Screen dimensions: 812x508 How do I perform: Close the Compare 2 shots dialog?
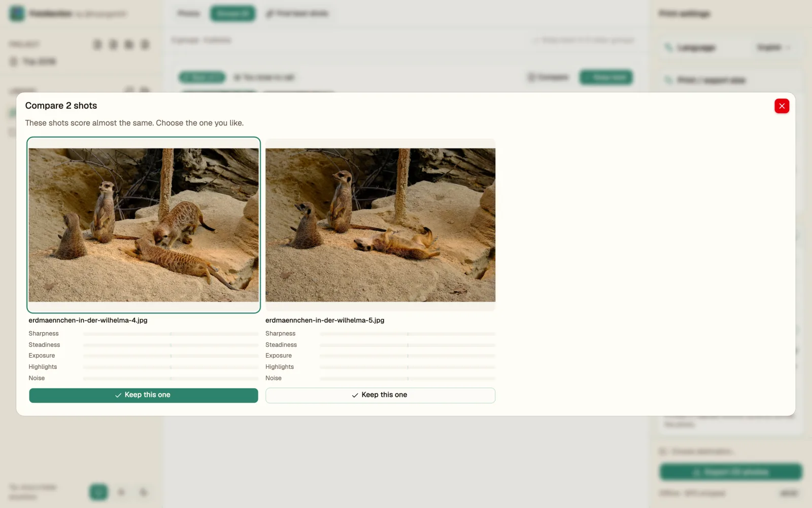coord(782,106)
